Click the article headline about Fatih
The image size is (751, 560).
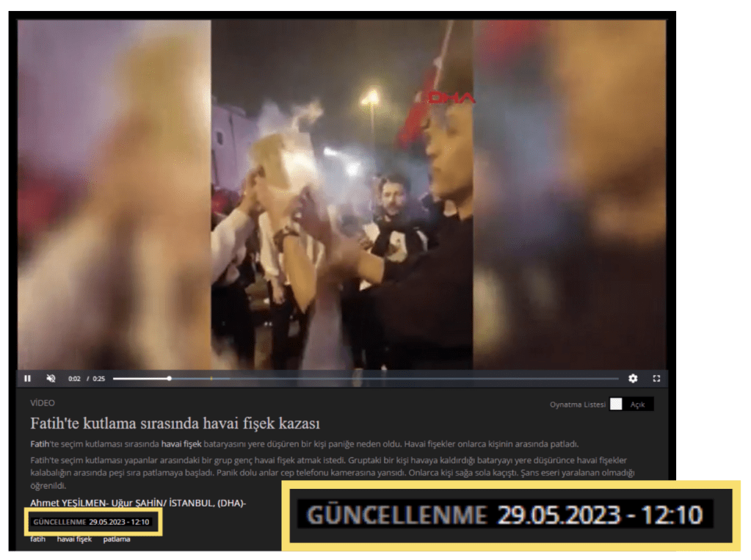coord(175,423)
